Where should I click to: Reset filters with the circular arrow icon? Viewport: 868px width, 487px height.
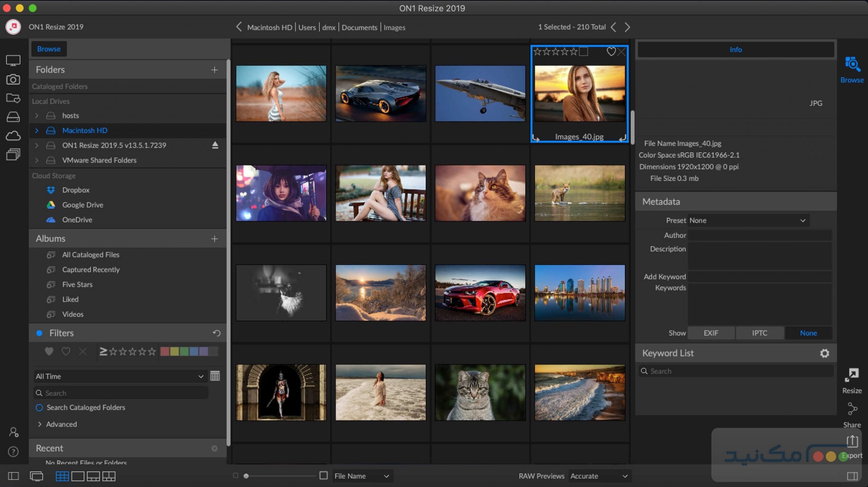[216, 333]
